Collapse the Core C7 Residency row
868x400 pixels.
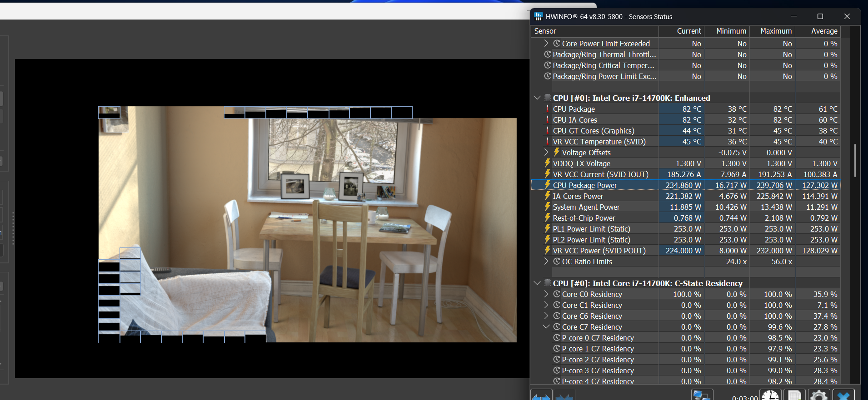[546, 327]
